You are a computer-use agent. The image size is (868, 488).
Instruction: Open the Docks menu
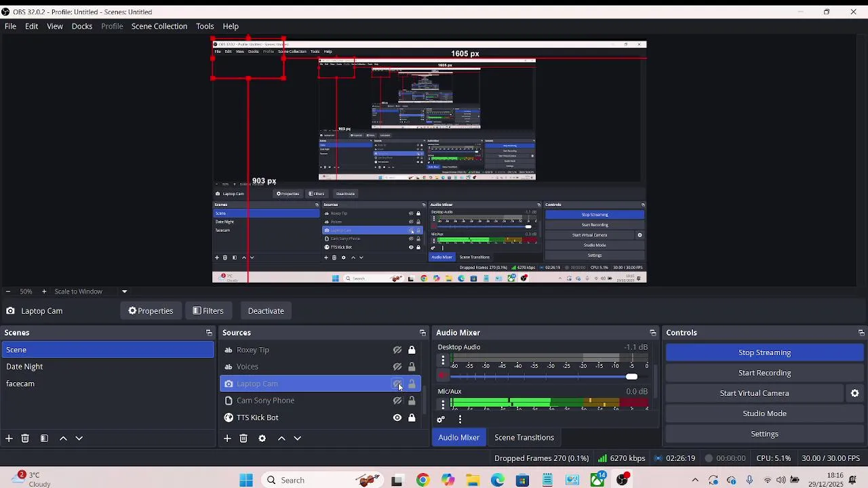(x=82, y=26)
